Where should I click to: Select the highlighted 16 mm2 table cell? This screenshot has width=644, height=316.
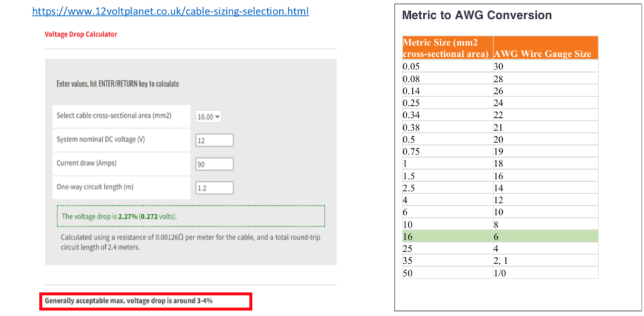447,237
